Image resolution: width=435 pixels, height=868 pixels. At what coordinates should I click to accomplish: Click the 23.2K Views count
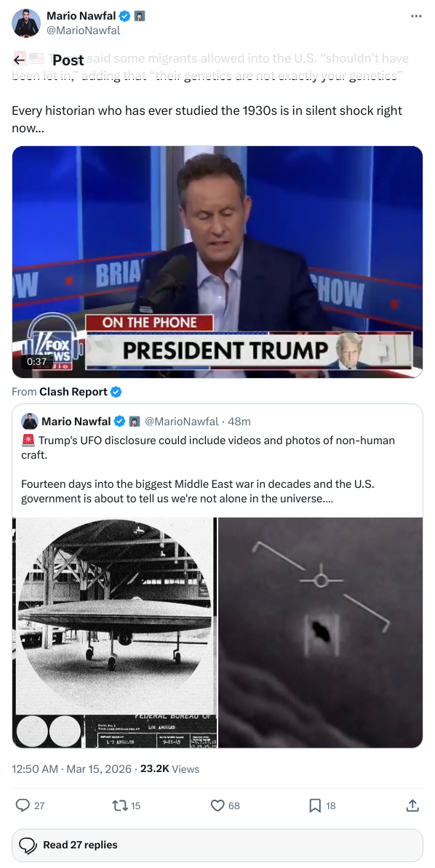pos(169,769)
